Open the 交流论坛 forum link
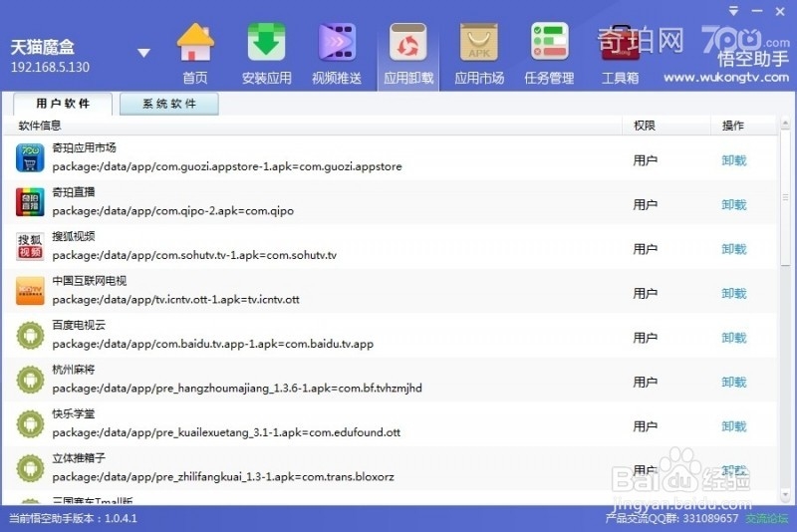797x532 pixels. (767, 518)
